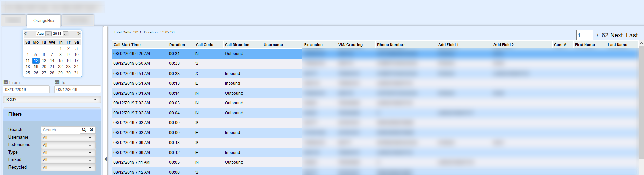Click the From calendar icon
The height and width of the screenshot is (175, 644).
(6, 82)
